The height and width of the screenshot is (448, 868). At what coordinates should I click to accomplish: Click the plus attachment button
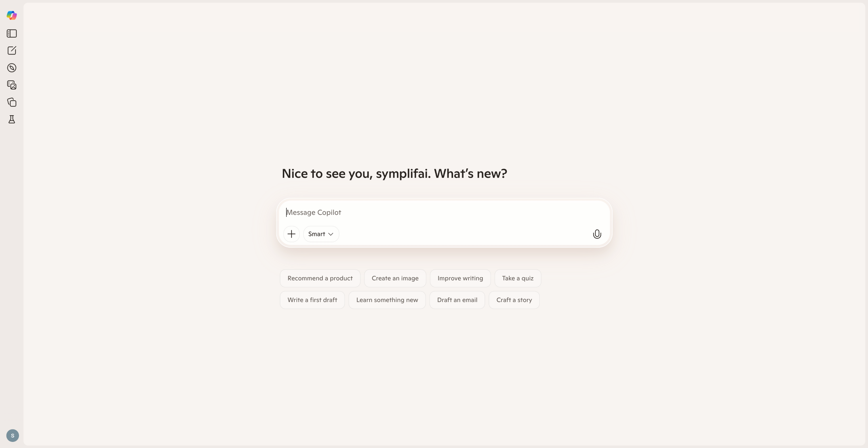(x=291, y=234)
